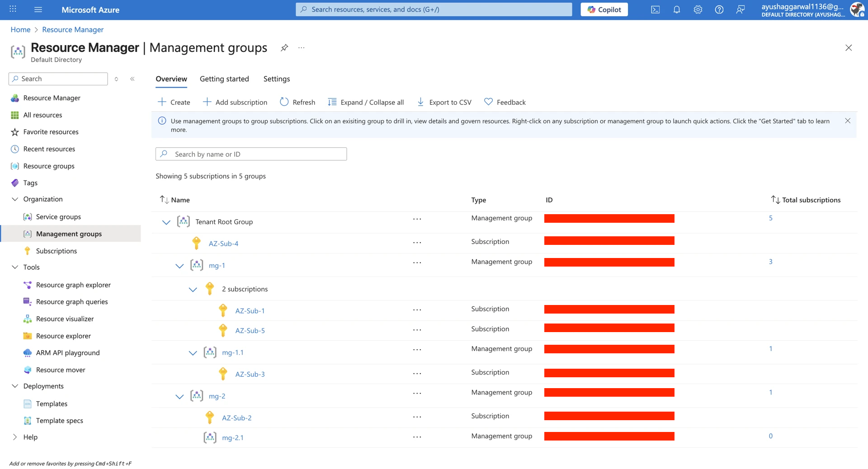This screenshot has width=868, height=469.
Task: Launch Cloud Shell from the top bar
Action: pos(655,9)
